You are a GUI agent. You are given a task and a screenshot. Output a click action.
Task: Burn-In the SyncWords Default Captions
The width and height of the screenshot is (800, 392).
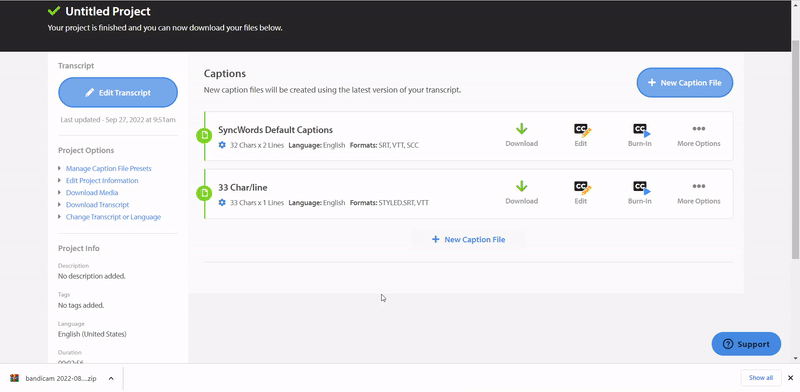(640, 135)
